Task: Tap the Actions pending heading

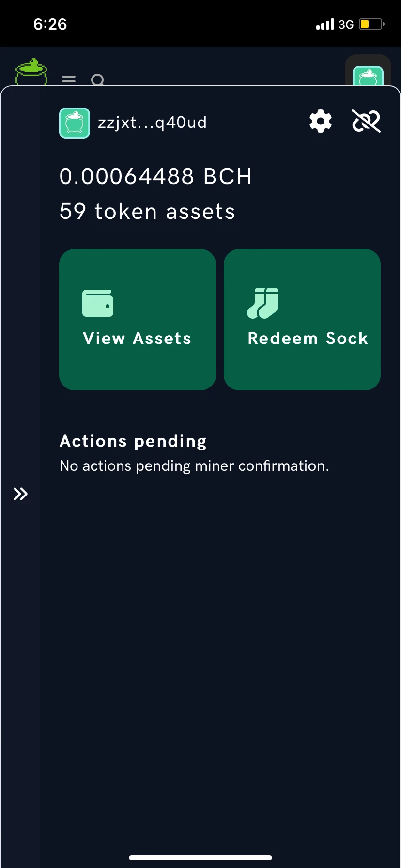Action: click(x=133, y=441)
